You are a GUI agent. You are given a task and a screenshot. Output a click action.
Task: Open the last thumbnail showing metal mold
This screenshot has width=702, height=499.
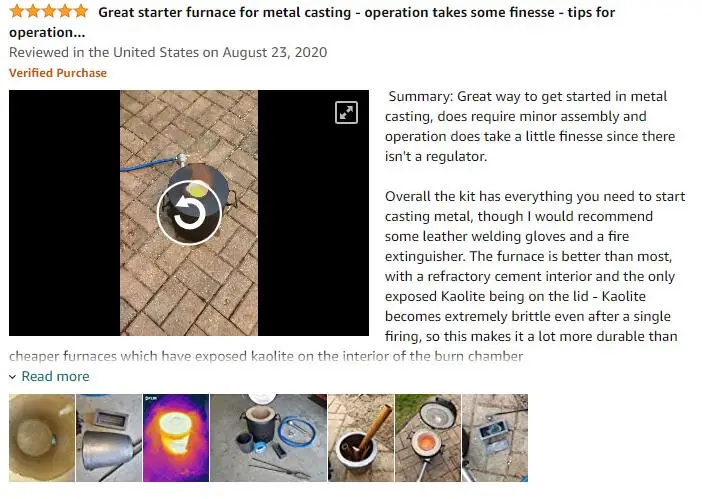pyautogui.click(x=495, y=438)
